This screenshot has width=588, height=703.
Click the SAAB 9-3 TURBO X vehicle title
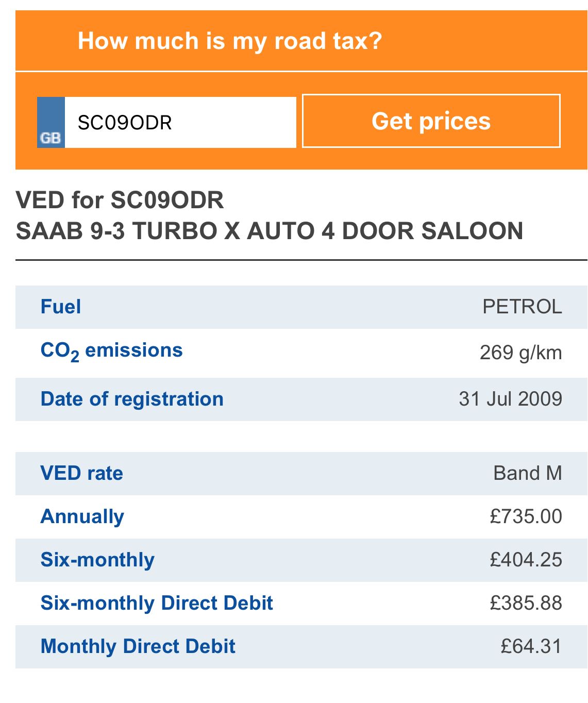(x=270, y=231)
